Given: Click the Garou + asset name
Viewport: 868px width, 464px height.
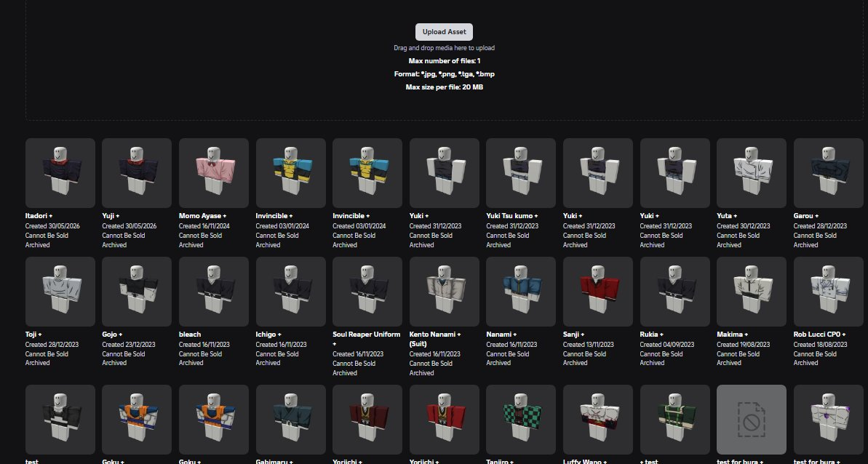Looking at the screenshot, I should click(806, 216).
